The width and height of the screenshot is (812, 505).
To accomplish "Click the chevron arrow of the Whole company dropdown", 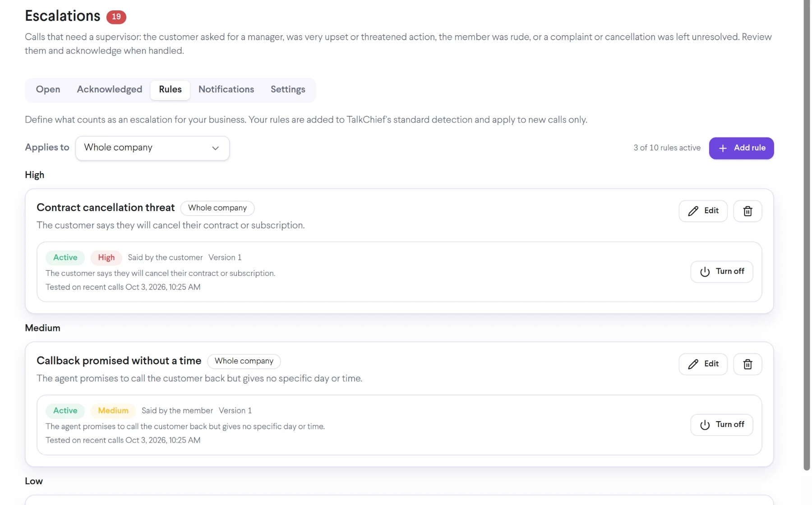I will tap(215, 148).
